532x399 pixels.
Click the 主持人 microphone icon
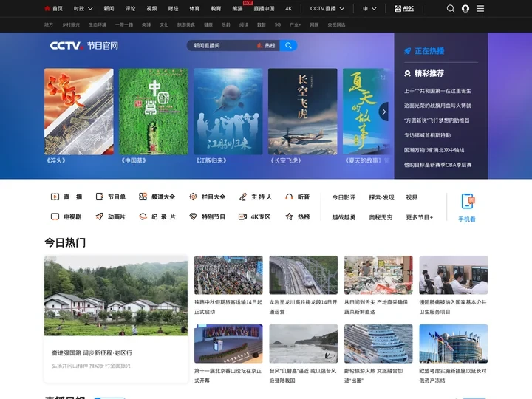[242, 197]
